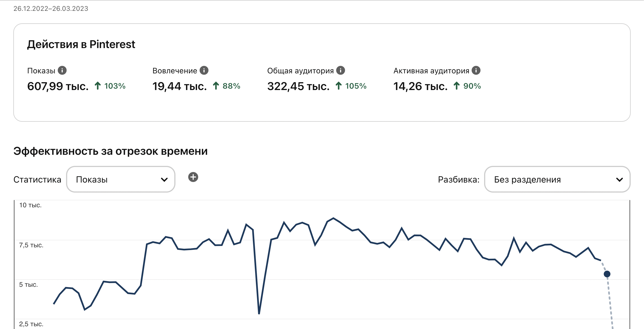Screen dimensions: 644x329
Task: Click the up arrow next to 88%
Action: coord(216,86)
